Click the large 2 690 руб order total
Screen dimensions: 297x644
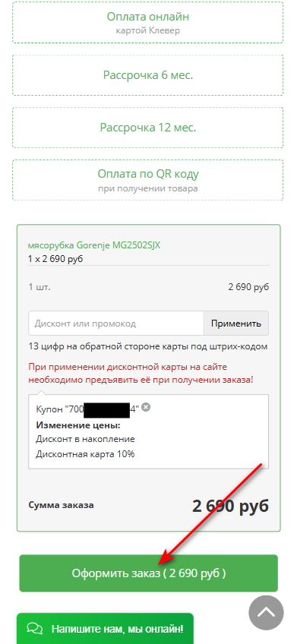tap(230, 506)
